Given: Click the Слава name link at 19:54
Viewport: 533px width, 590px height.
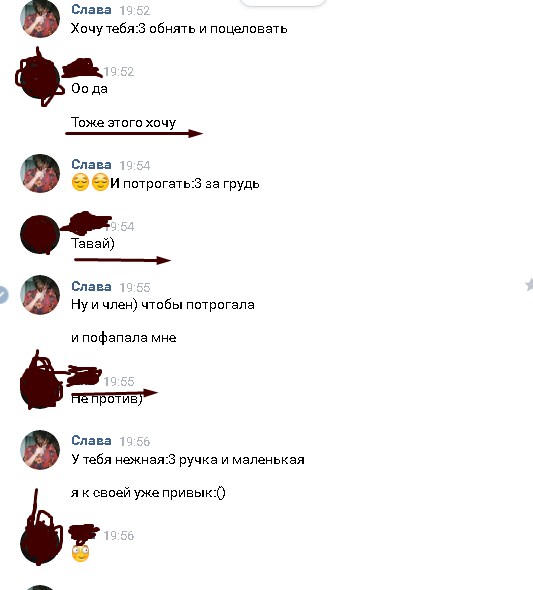Looking at the screenshot, I should (91, 164).
